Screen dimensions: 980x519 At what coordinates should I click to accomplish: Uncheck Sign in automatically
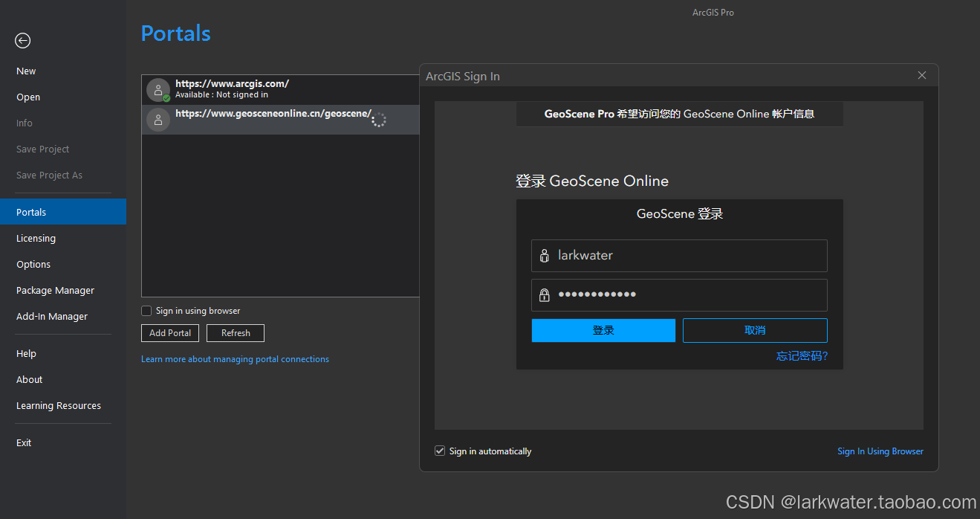pyautogui.click(x=440, y=451)
